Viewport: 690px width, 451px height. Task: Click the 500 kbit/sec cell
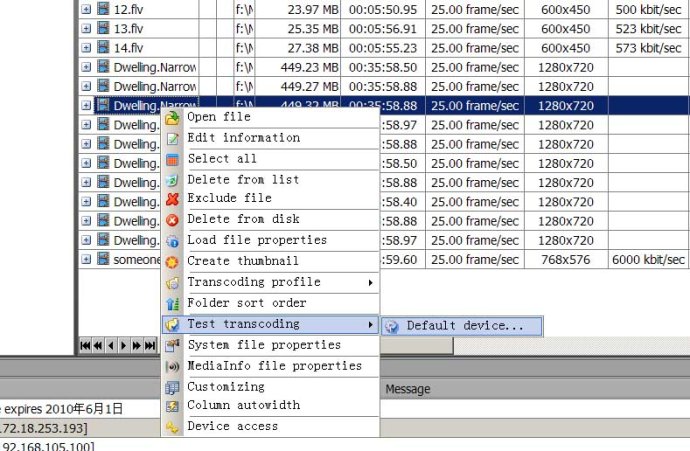click(x=649, y=9)
